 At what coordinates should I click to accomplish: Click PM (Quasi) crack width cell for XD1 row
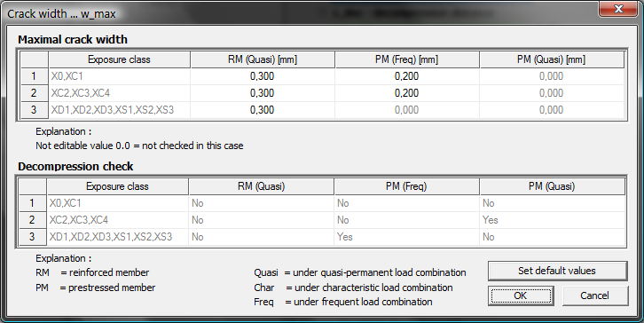[x=552, y=110]
